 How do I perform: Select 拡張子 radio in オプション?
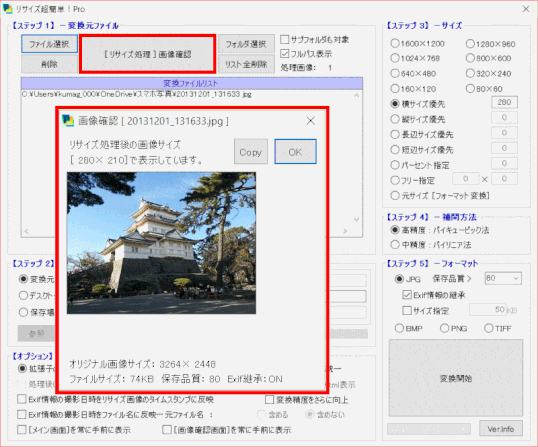tap(22, 368)
